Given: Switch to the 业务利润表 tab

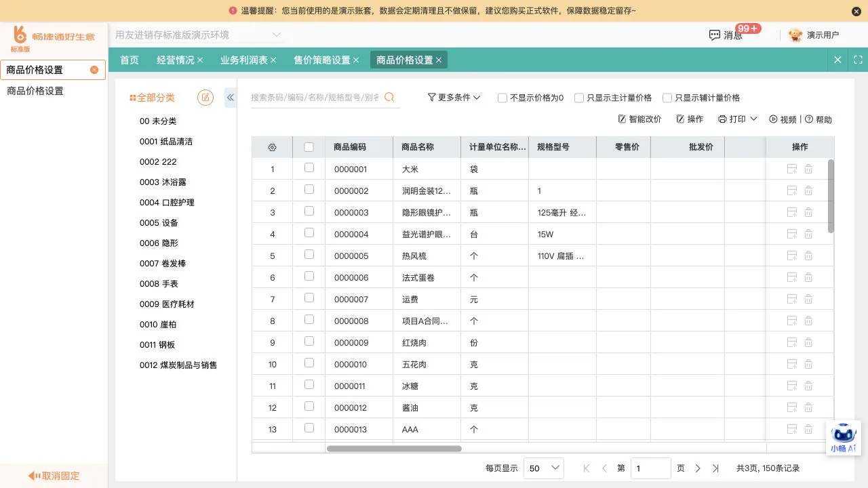Looking at the screenshot, I should point(248,60).
